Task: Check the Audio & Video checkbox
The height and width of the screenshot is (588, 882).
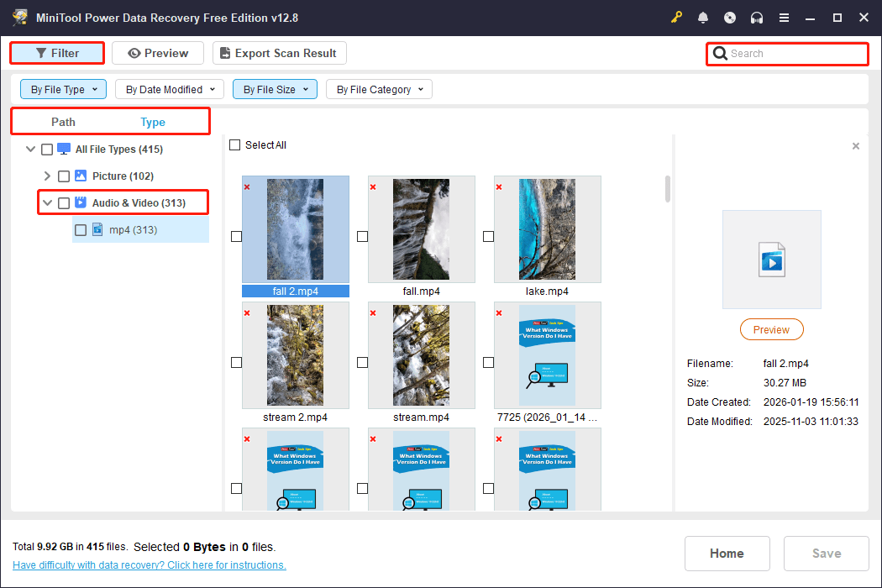Action: 64,202
